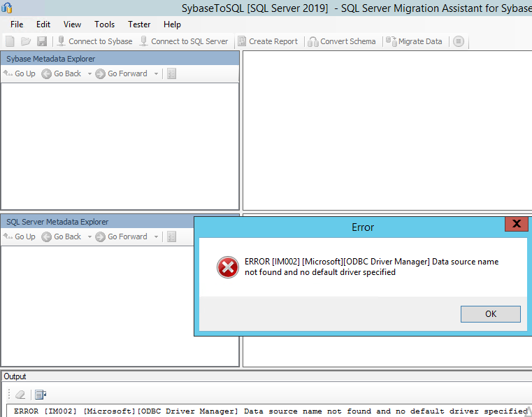
Task: Click the round Stop icon in toolbar
Action: coord(459,41)
